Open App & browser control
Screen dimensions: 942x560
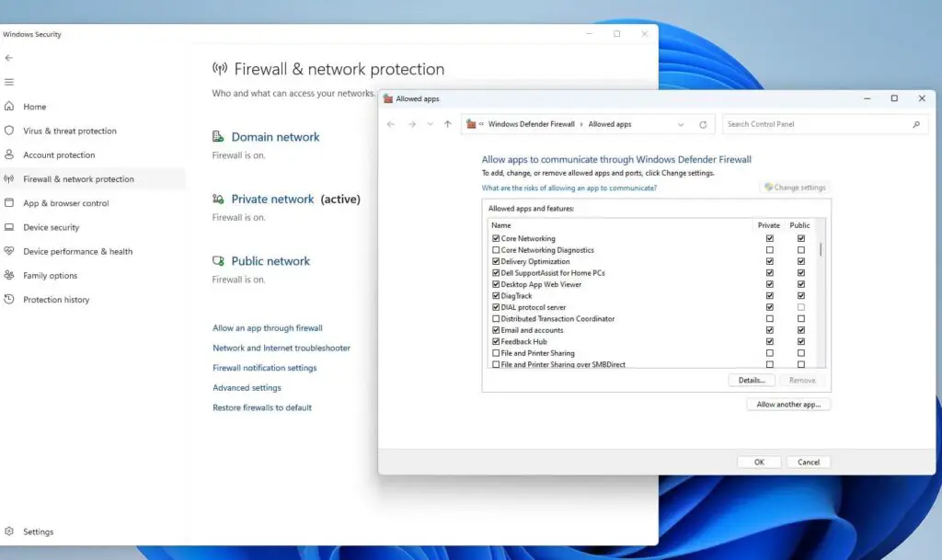64,203
